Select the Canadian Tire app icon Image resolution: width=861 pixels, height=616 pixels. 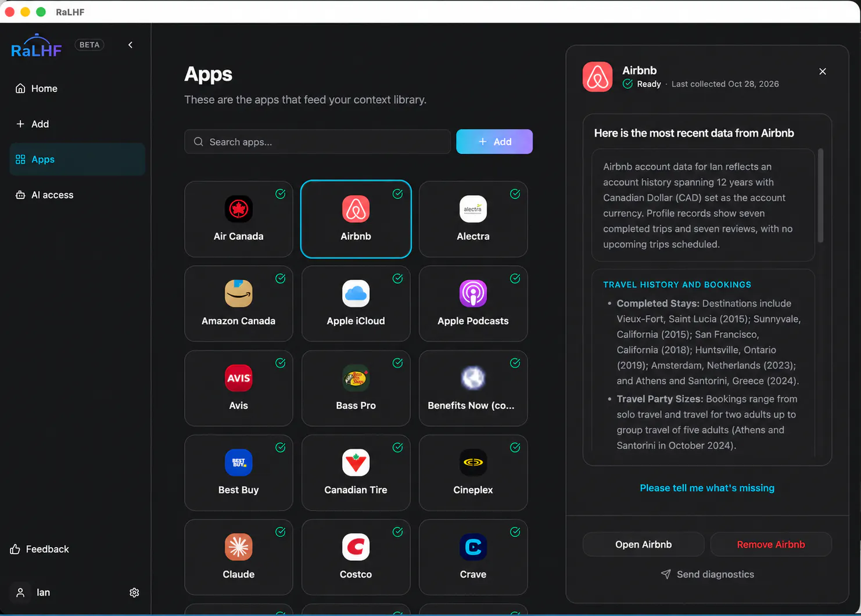click(356, 462)
